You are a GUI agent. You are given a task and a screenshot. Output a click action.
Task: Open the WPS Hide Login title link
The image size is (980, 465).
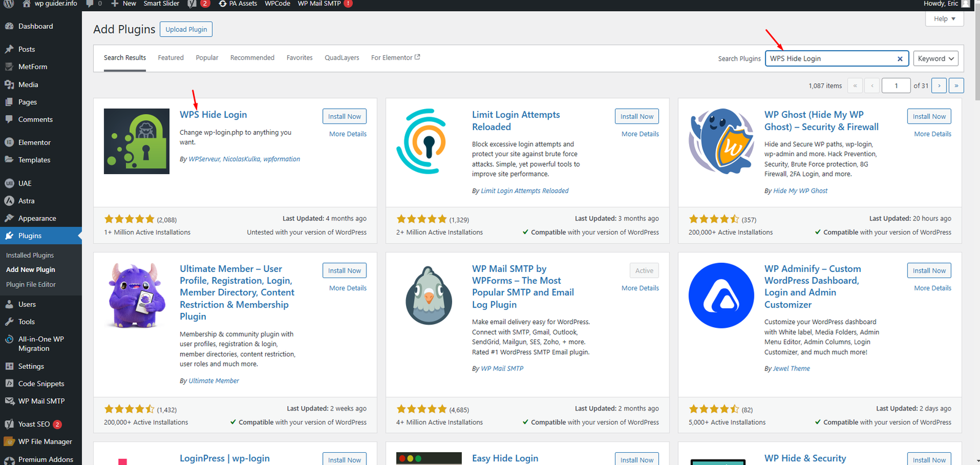click(x=213, y=115)
